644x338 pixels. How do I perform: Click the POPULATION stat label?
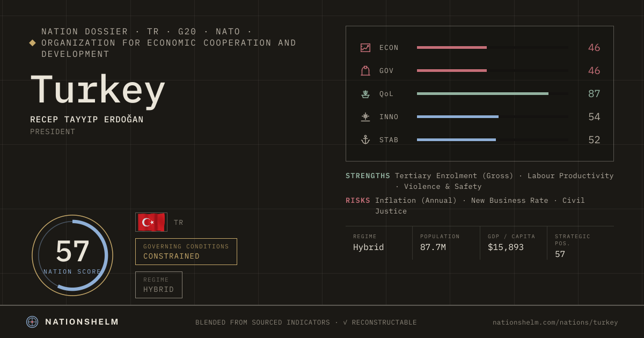pyautogui.click(x=440, y=237)
